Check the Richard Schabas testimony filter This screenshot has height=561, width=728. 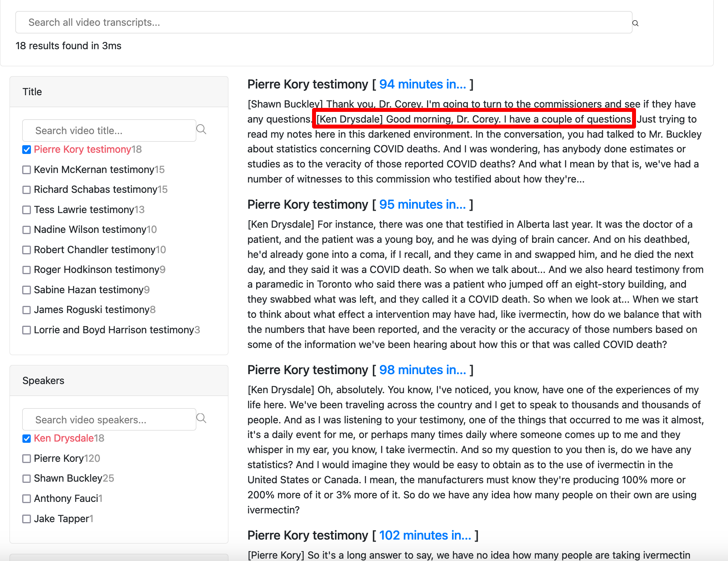tap(27, 190)
